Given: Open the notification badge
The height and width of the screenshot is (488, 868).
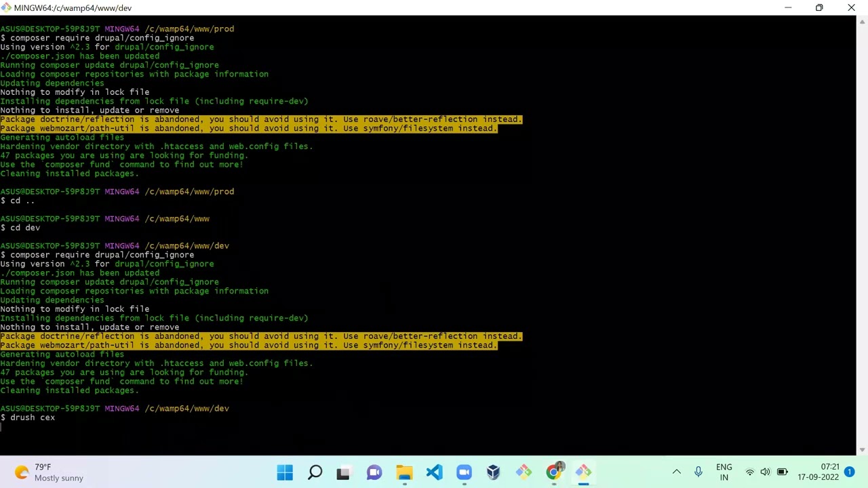Looking at the screenshot, I should (x=849, y=472).
